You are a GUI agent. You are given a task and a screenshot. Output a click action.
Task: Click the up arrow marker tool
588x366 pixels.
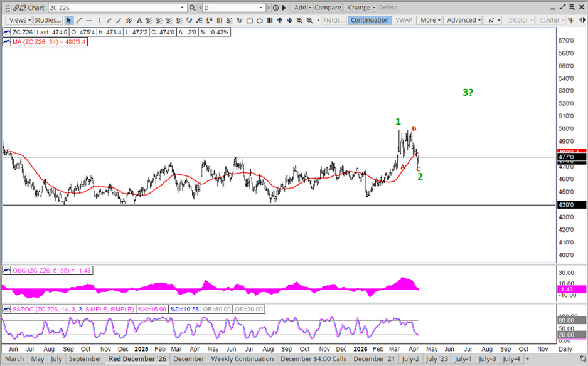280,20
